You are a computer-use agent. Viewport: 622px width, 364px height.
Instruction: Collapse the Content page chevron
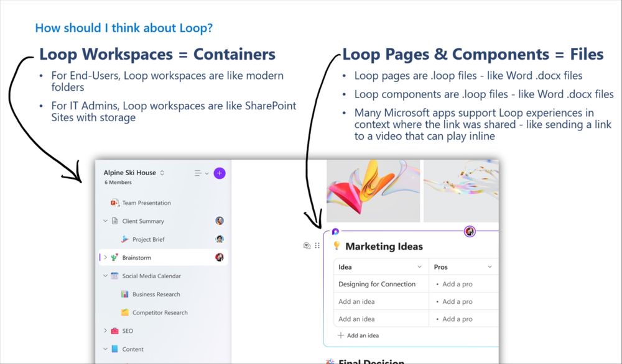[105, 349]
